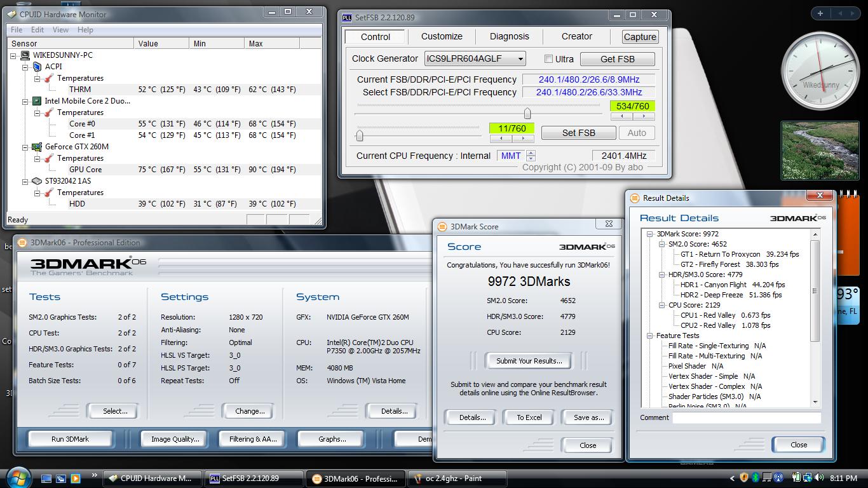Click the To Excel button
The height and width of the screenshot is (488, 868).
529,417
